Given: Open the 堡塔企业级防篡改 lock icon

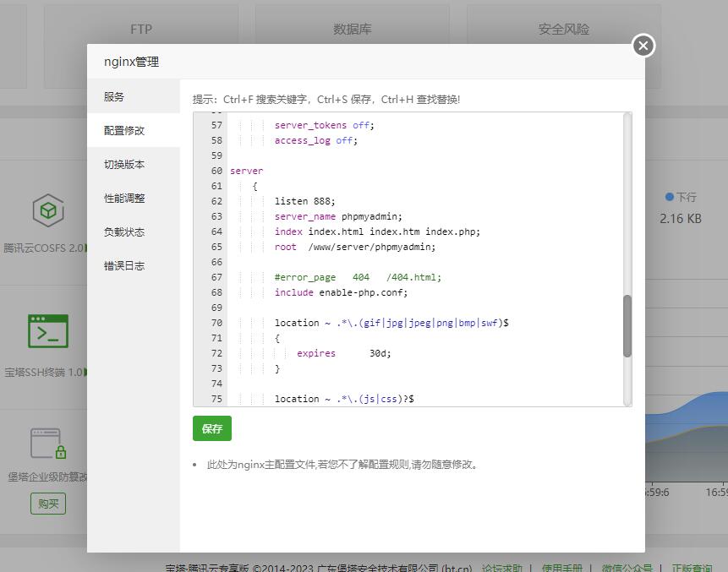Looking at the screenshot, I should click(47, 443).
